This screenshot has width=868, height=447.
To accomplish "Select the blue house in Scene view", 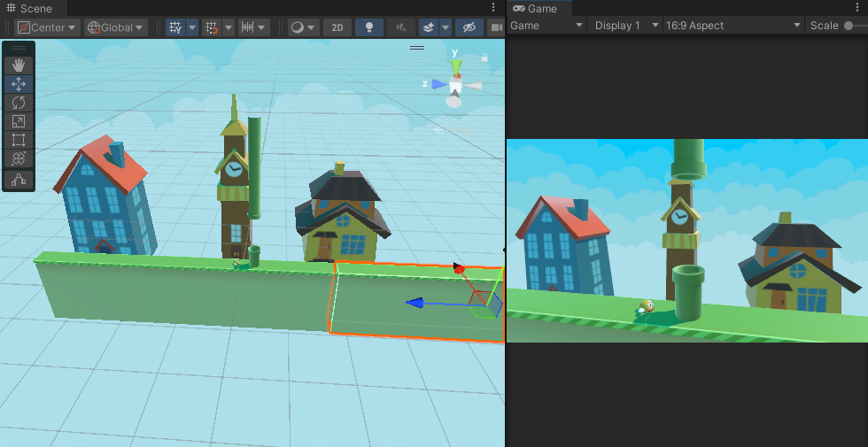I will (x=105, y=197).
